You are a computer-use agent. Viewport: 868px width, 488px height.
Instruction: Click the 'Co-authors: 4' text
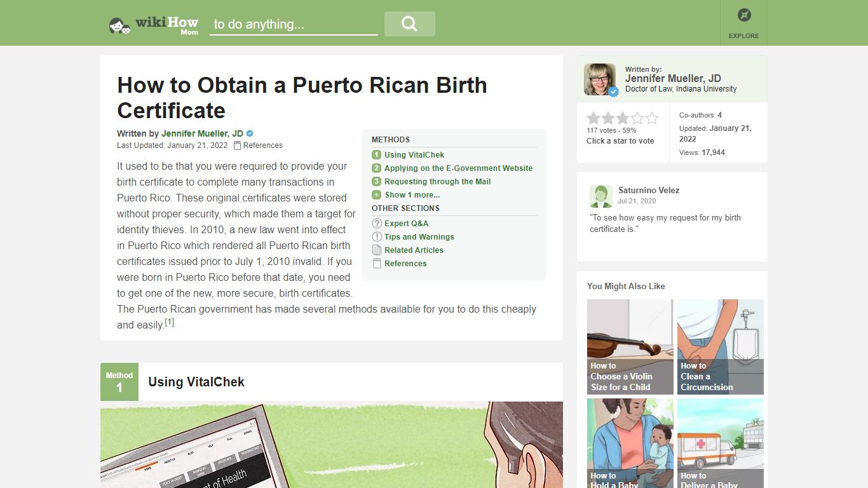click(x=700, y=115)
